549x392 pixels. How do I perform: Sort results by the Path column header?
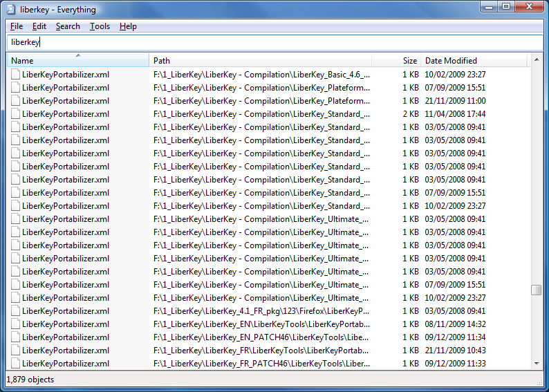[260, 61]
